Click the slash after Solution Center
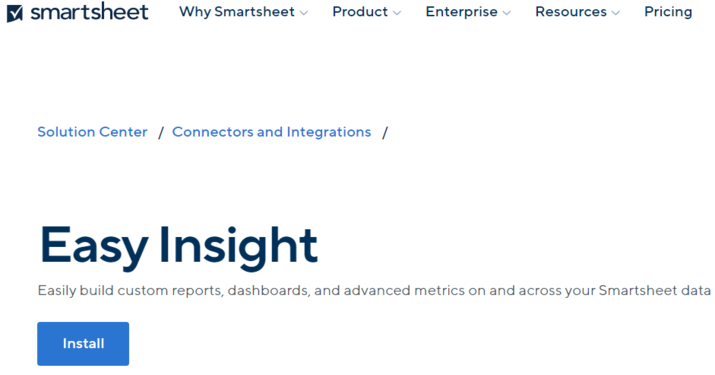 pyautogui.click(x=161, y=133)
